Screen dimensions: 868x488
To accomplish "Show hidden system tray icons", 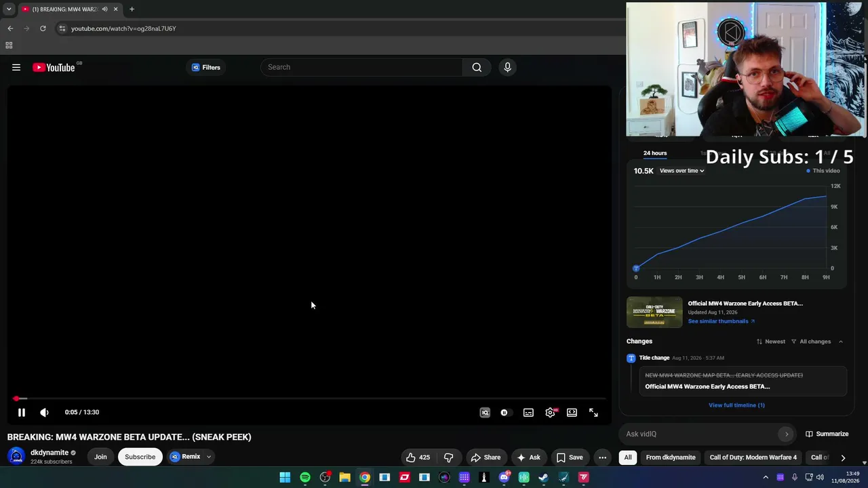I will [766, 477].
